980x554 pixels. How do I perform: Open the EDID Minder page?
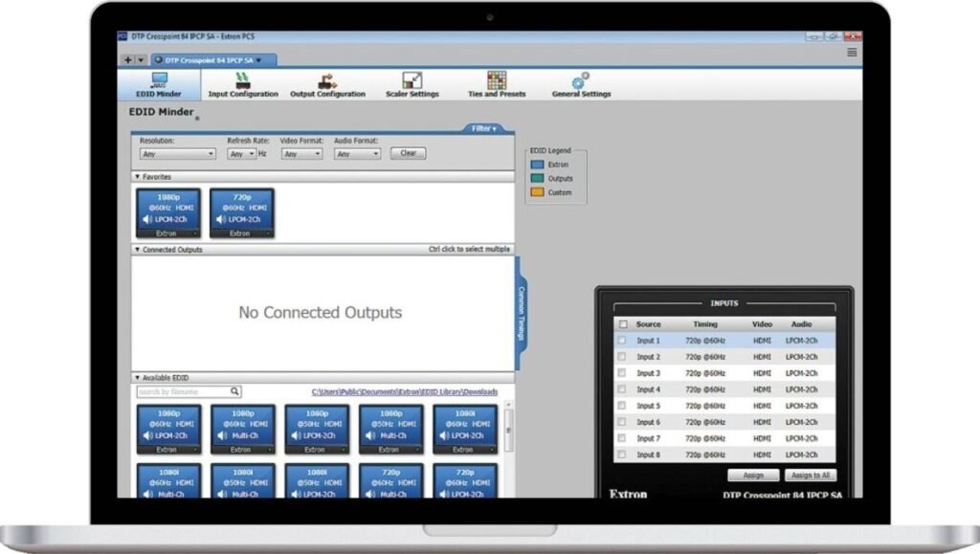coord(159,84)
